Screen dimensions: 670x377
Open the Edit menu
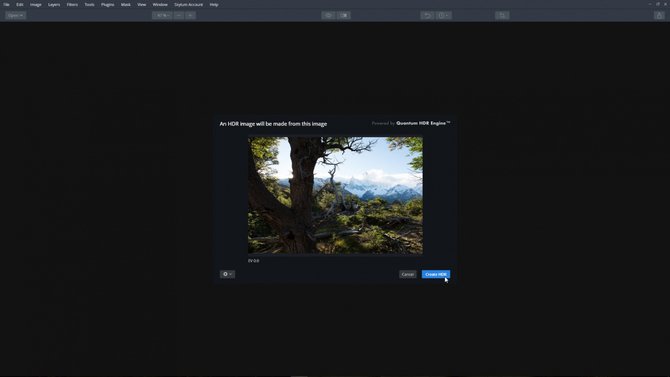tap(20, 5)
